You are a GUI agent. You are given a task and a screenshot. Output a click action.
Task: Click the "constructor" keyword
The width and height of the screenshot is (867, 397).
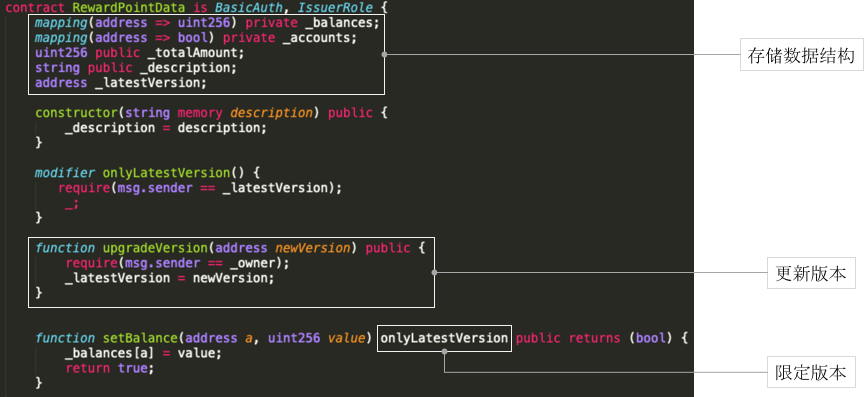click(x=76, y=113)
